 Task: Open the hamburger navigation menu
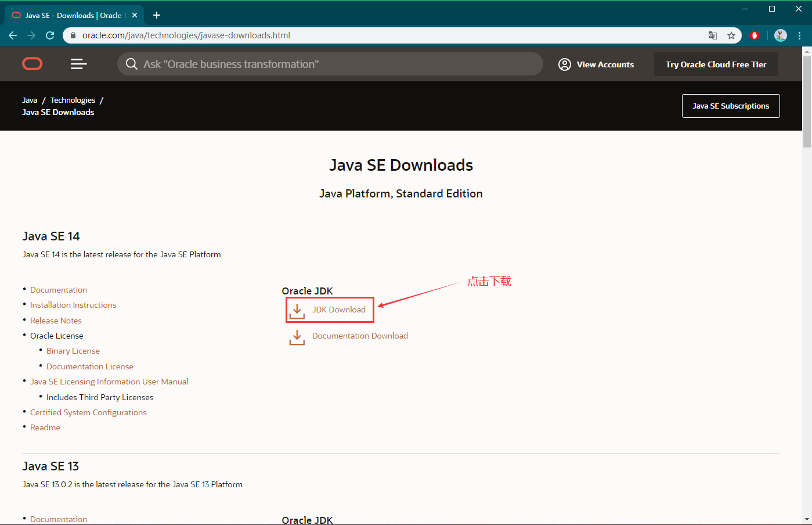click(79, 64)
